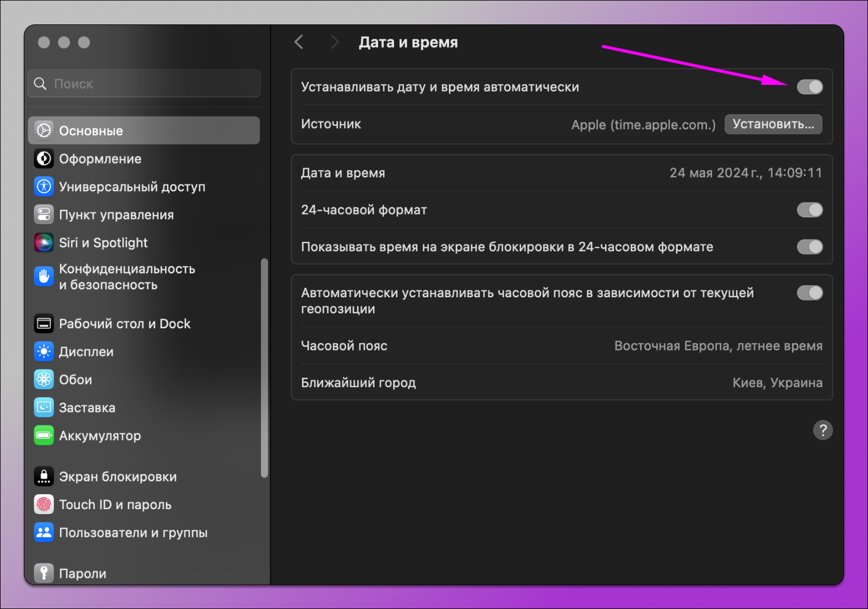
Task: Click the Установить... button next to Apple source
Action: 773,124
